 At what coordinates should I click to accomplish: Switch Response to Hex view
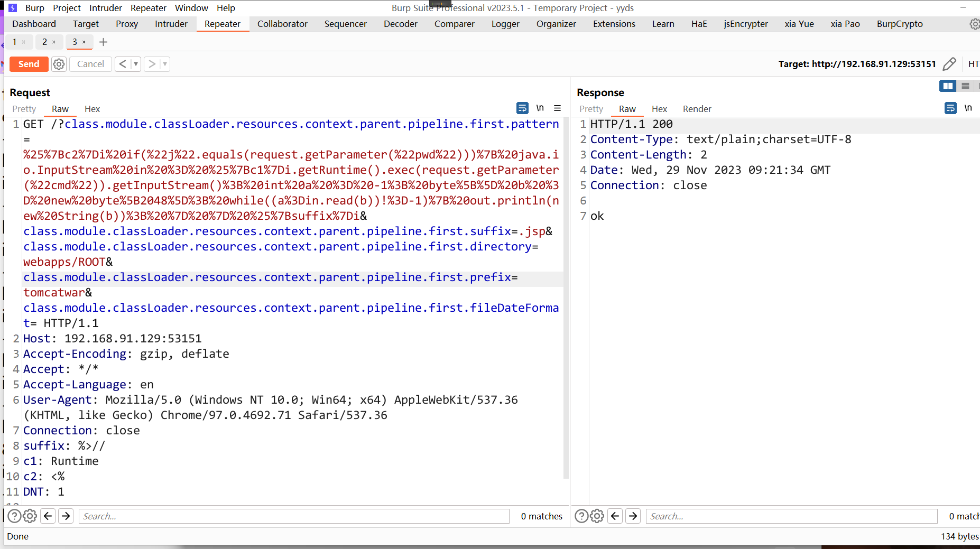[x=659, y=109]
